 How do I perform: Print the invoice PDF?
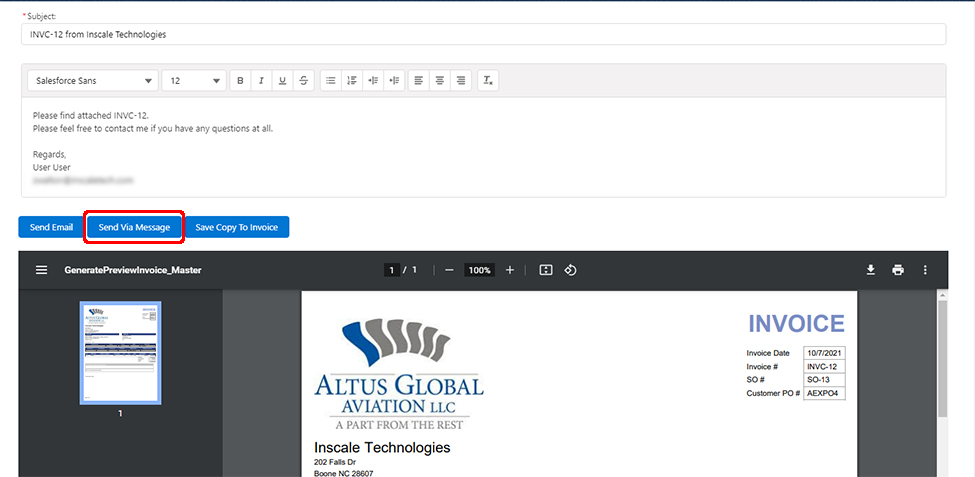pyautogui.click(x=898, y=270)
